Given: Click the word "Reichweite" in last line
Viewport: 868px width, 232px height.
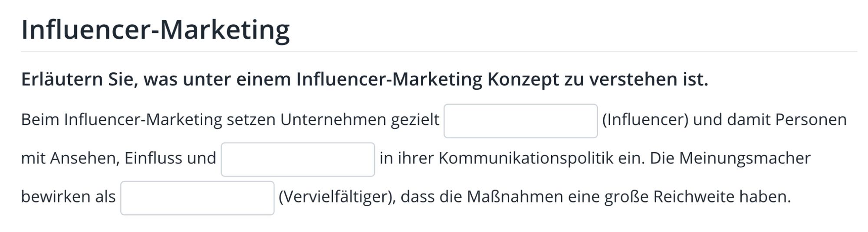Looking at the screenshot, I should tap(694, 197).
